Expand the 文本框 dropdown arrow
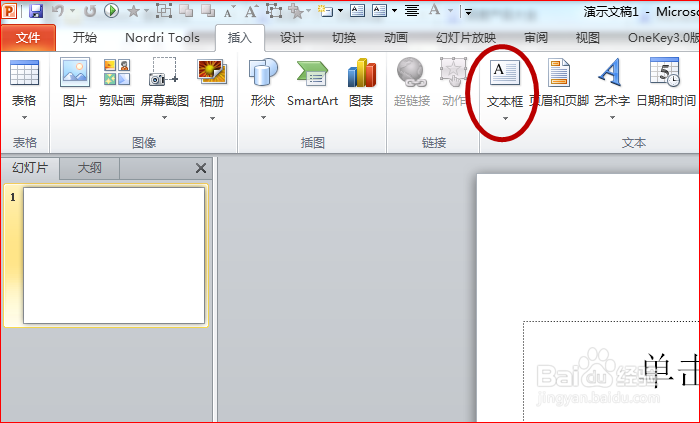Screen dimensions: 700x423 pyautogui.click(x=505, y=119)
